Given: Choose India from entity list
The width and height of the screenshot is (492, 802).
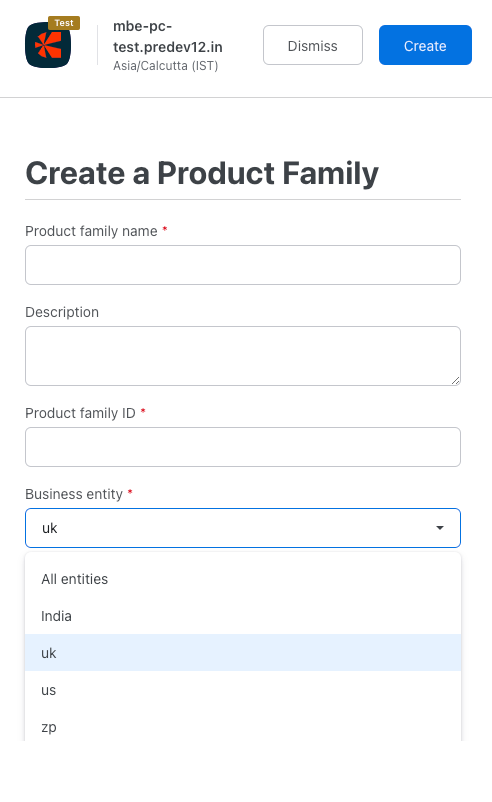Looking at the screenshot, I should click(x=243, y=616).
